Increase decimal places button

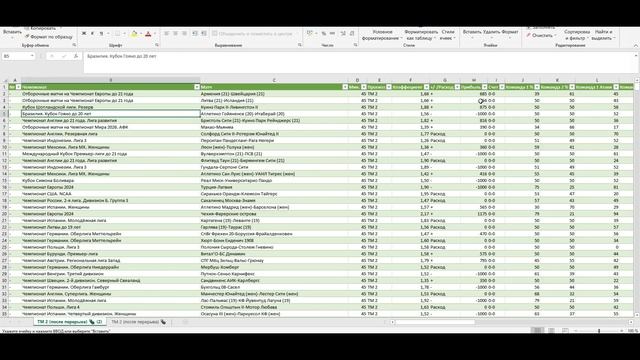coord(343,33)
